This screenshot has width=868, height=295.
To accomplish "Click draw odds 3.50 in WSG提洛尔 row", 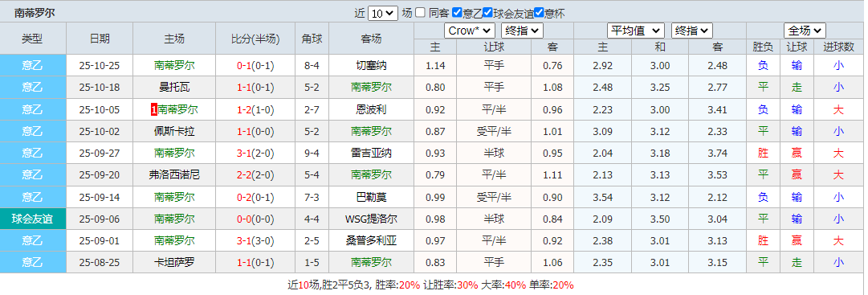I will click(659, 219).
